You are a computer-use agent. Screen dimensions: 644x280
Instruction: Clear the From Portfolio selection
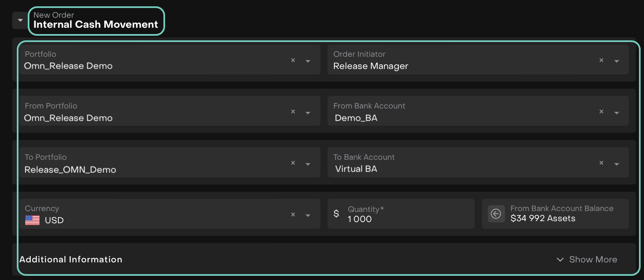[293, 112]
